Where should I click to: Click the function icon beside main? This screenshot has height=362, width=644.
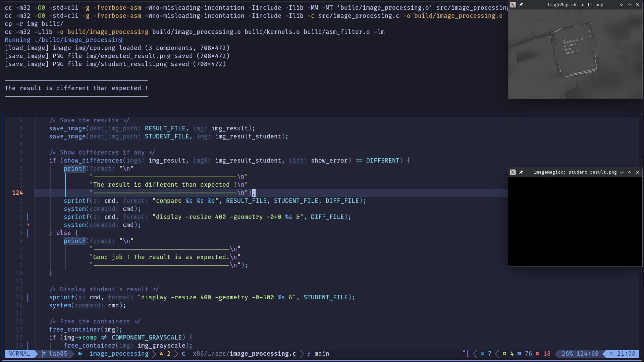(x=309, y=354)
